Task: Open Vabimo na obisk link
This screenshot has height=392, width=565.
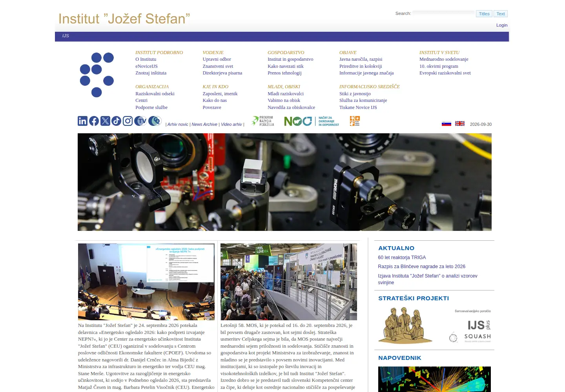Action: click(x=284, y=100)
